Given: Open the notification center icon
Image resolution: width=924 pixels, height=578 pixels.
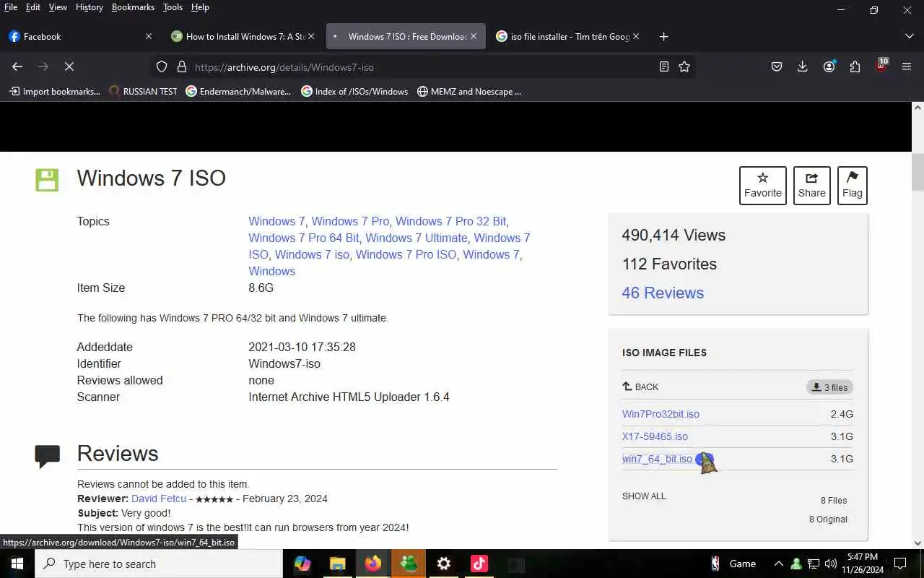Looking at the screenshot, I should pos(900,564).
